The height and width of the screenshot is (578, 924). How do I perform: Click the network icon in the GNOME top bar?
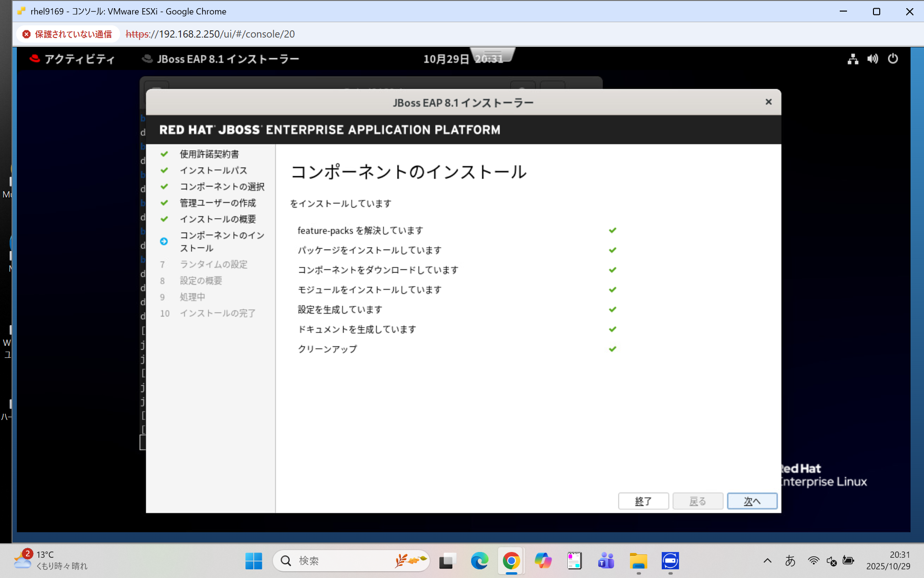(x=852, y=59)
